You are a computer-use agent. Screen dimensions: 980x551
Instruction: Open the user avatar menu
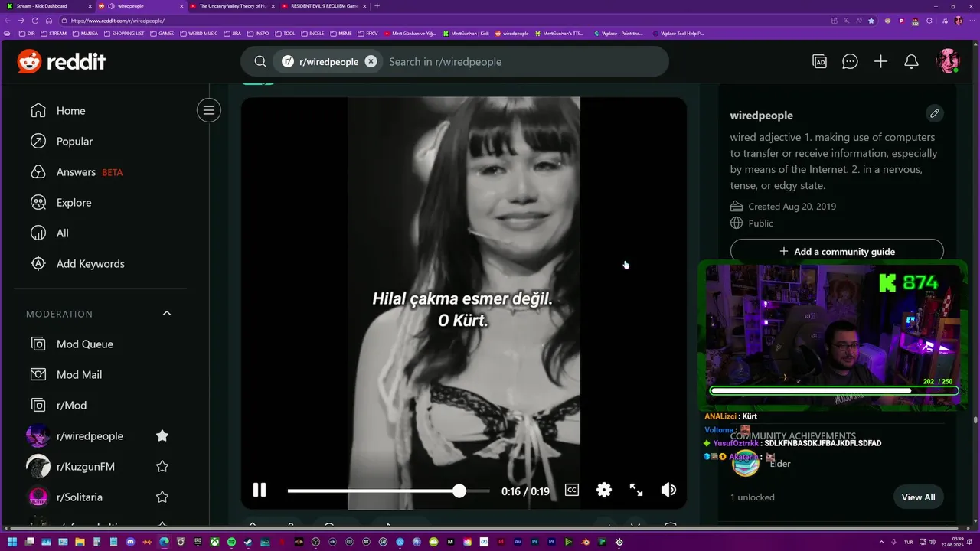point(948,61)
